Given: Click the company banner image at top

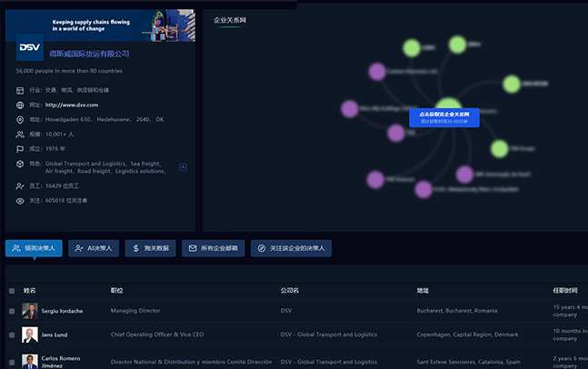Looking at the screenshot, I should pos(100,25).
